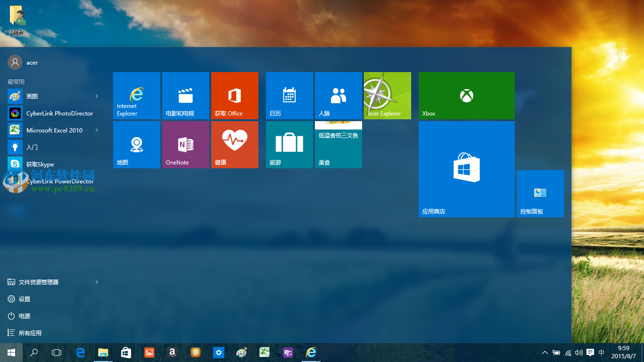Open the 地图 (Maps) tile

coord(136,145)
